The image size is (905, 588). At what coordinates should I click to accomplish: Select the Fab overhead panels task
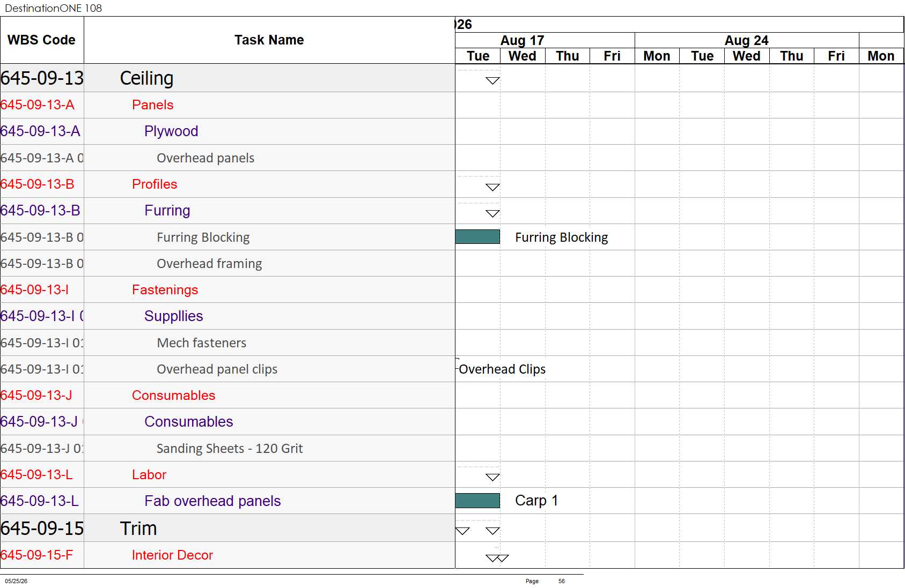coord(212,501)
